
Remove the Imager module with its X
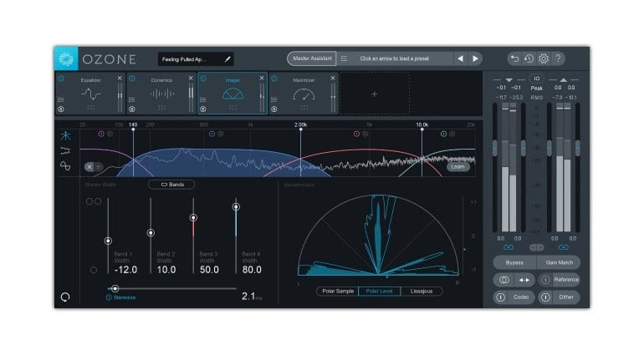click(262, 78)
